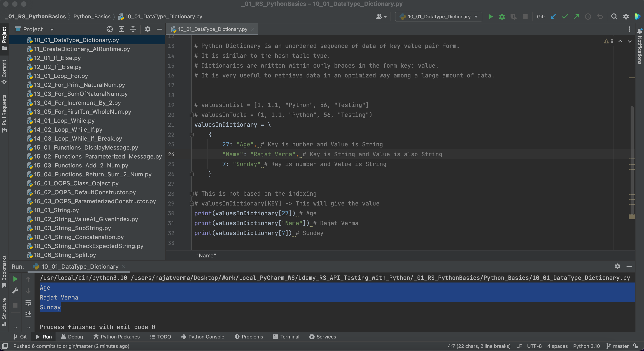This screenshot has width=644, height=351.
Task: Open the Notifications side panel
Action: point(640,46)
